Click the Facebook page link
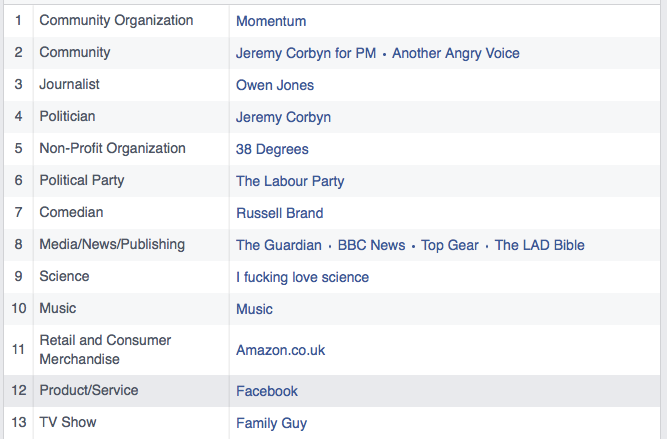This screenshot has height=439, width=667. [x=267, y=391]
